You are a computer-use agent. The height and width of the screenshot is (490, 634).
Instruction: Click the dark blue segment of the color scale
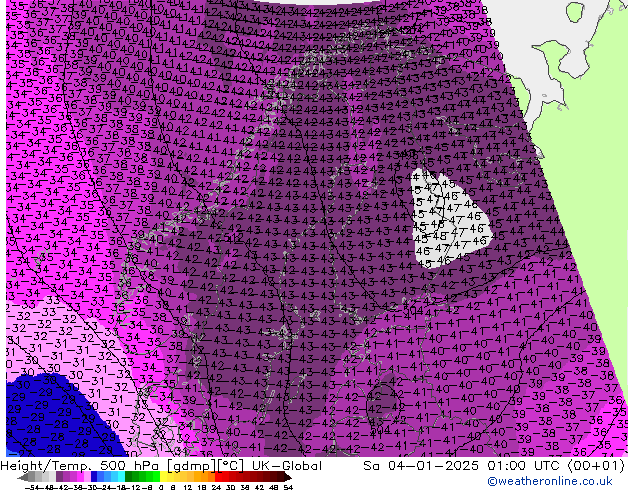tap(94, 477)
